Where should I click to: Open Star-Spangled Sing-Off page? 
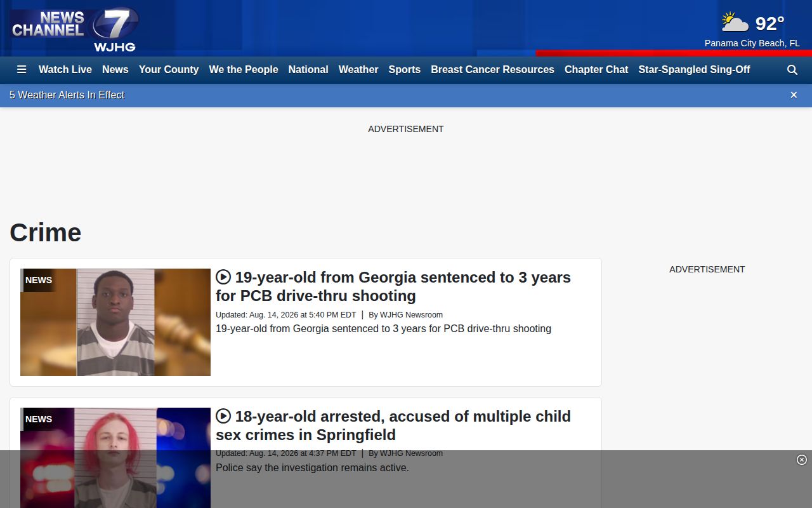694,70
